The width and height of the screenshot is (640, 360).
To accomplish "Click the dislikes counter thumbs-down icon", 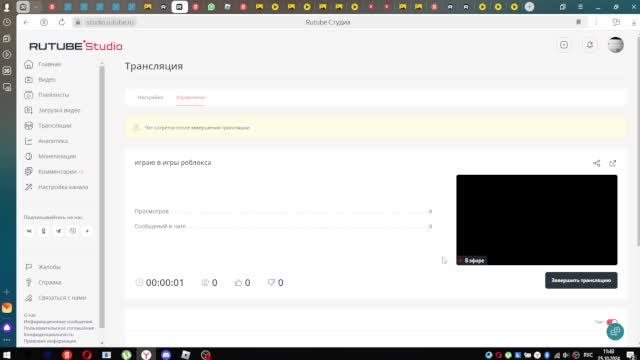I will [x=271, y=282].
